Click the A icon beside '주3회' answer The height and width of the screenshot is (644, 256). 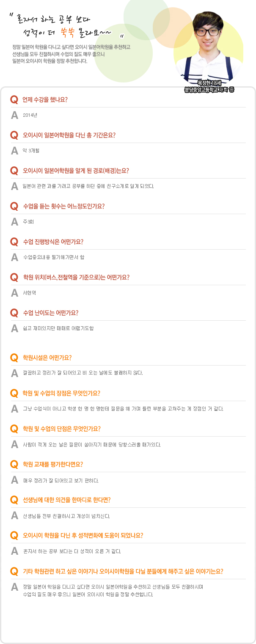point(14,221)
